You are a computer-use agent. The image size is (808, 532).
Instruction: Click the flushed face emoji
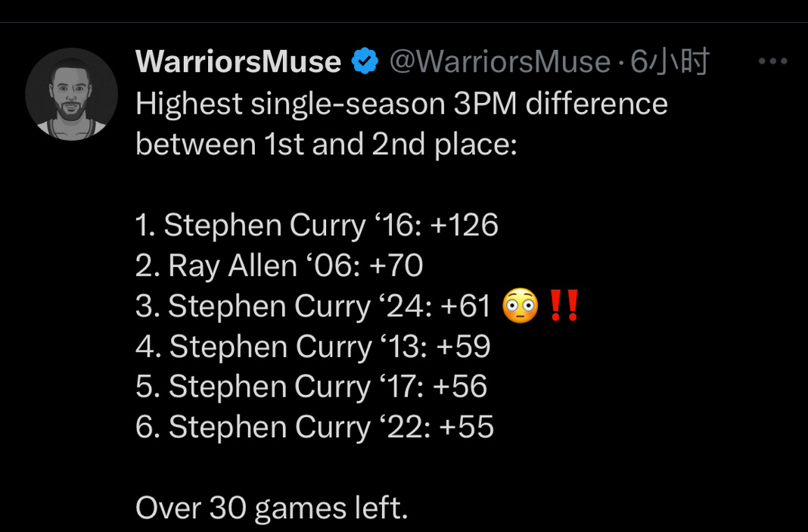point(521,307)
